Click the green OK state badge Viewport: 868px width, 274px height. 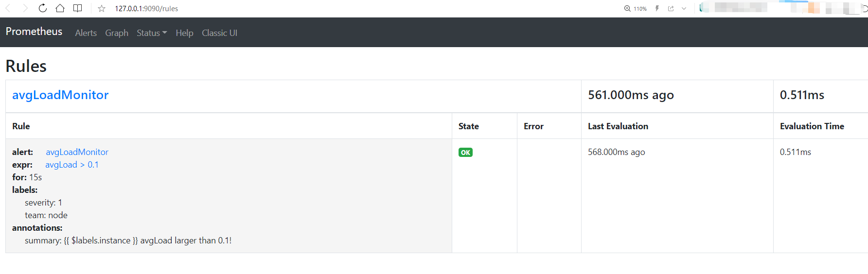pyautogui.click(x=465, y=153)
